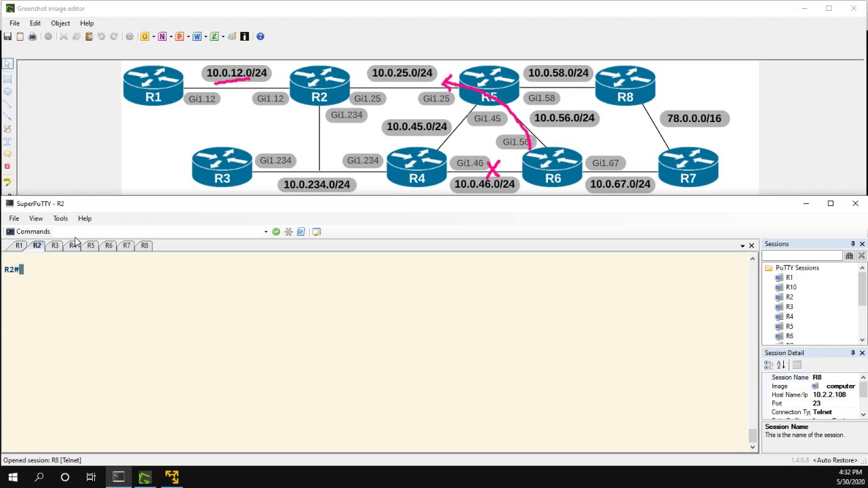
Task: Select the arrow drawing tool
Action: (x=7, y=117)
